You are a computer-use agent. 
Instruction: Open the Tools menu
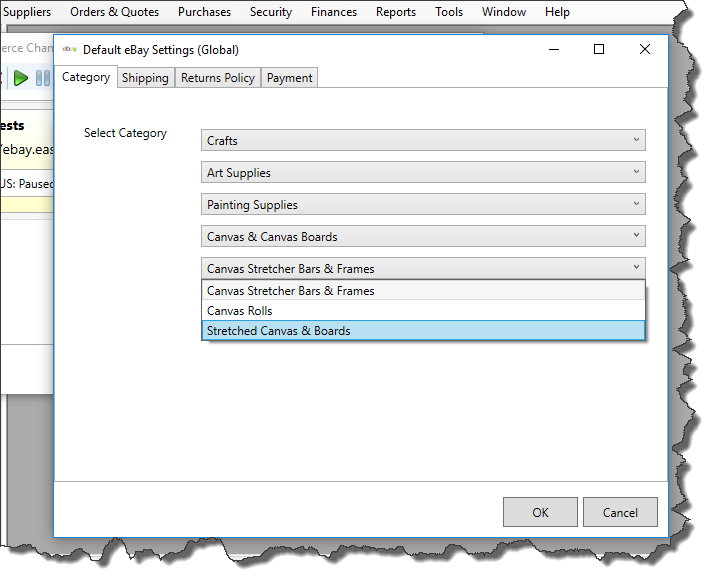[x=449, y=12]
